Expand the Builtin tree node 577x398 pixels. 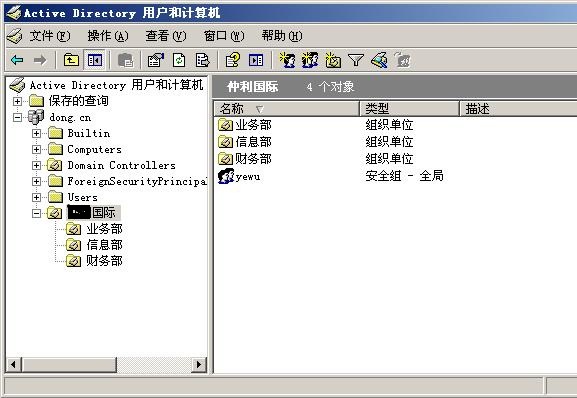[x=36, y=133]
